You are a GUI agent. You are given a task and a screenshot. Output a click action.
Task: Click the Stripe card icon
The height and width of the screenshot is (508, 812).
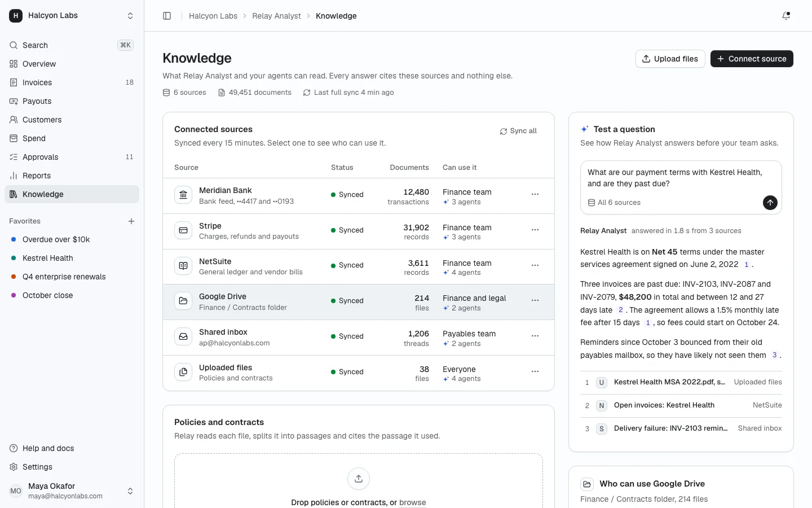tap(183, 230)
